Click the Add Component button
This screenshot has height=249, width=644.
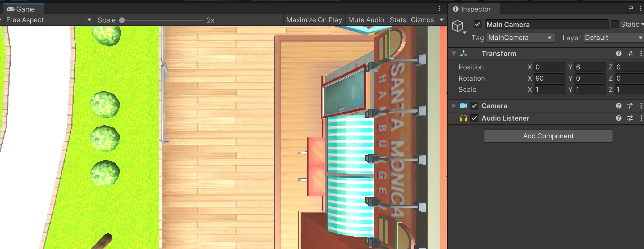[548, 136]
